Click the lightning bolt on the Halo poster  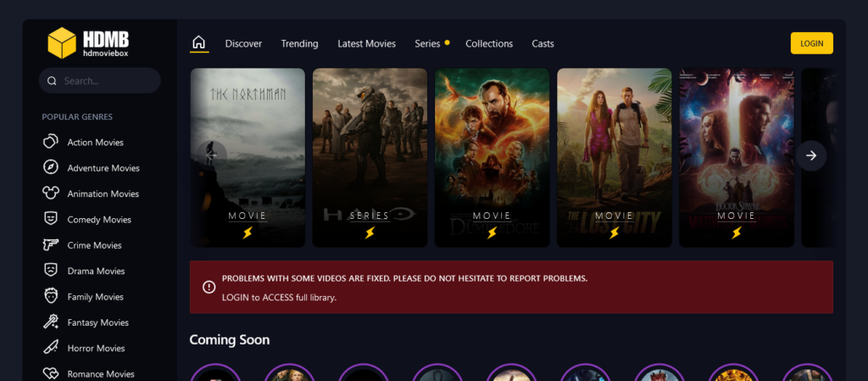tap(370, 233)
